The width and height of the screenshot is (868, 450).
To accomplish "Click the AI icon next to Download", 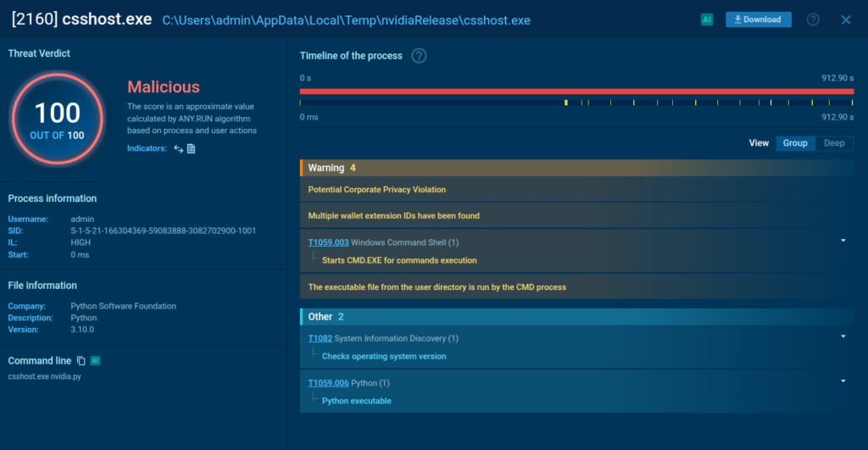I will [706, 19].
